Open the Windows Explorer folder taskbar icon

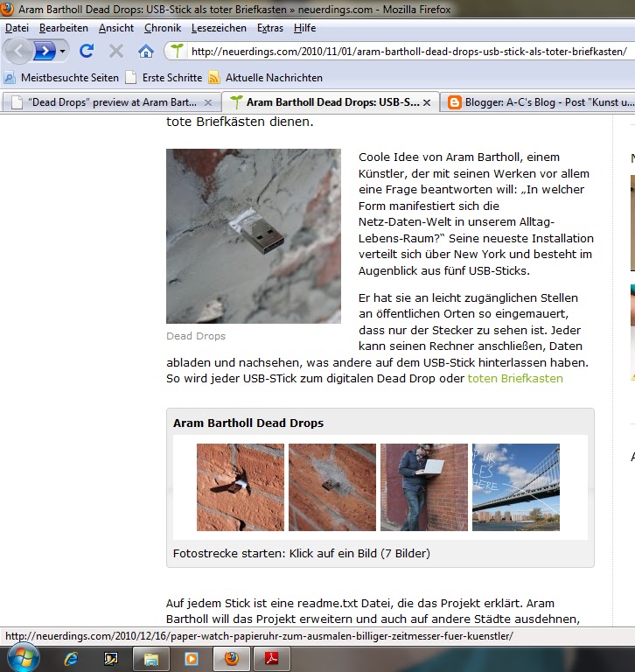coord(151,659)
